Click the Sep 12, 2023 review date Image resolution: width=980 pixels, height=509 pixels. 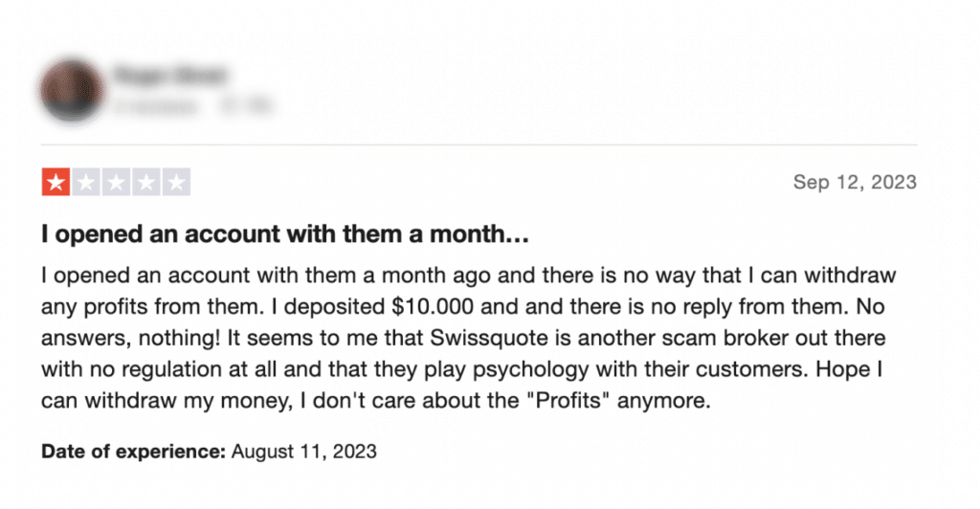click(x=855, y=183)
